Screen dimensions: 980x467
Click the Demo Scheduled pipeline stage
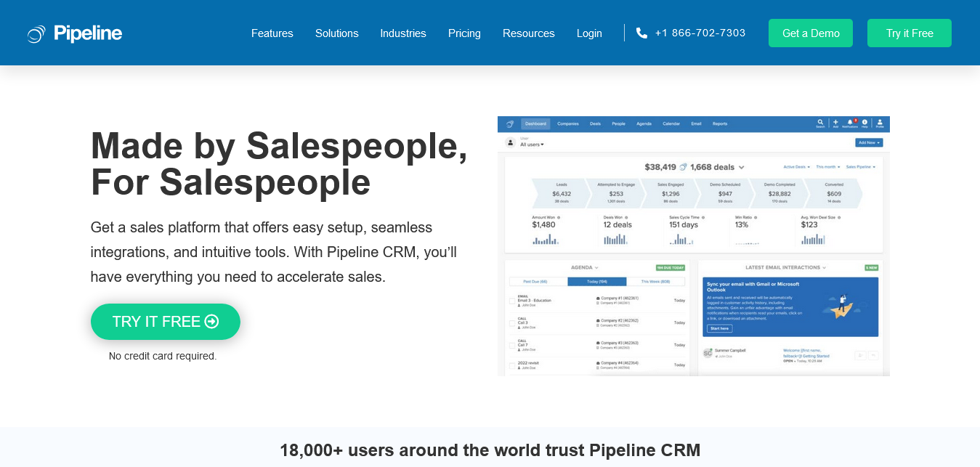point(725,193)
